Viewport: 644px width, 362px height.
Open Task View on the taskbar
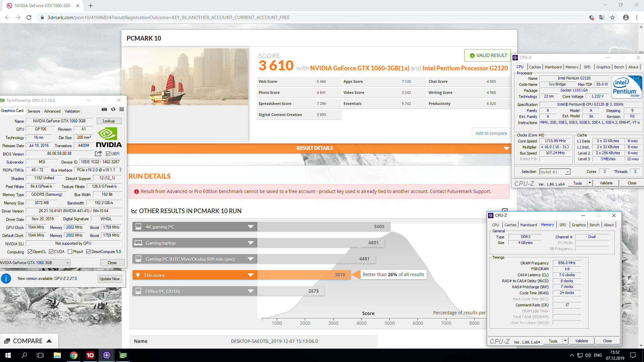(40, 355)
